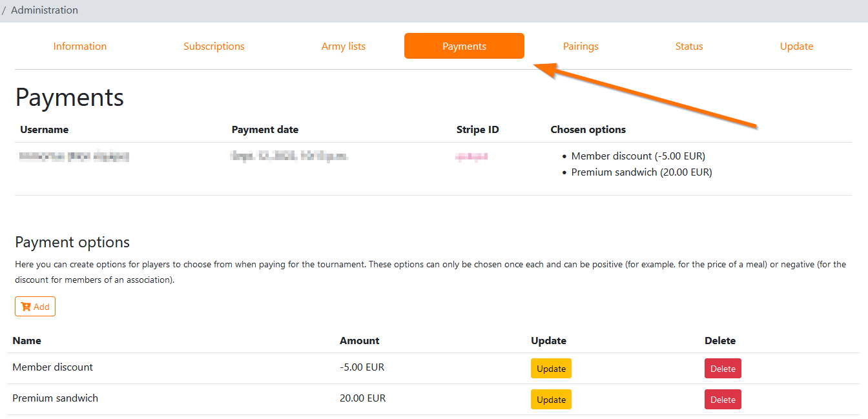
Task: Update the Premium sandwich option
Action: click(x=551, y=400)
